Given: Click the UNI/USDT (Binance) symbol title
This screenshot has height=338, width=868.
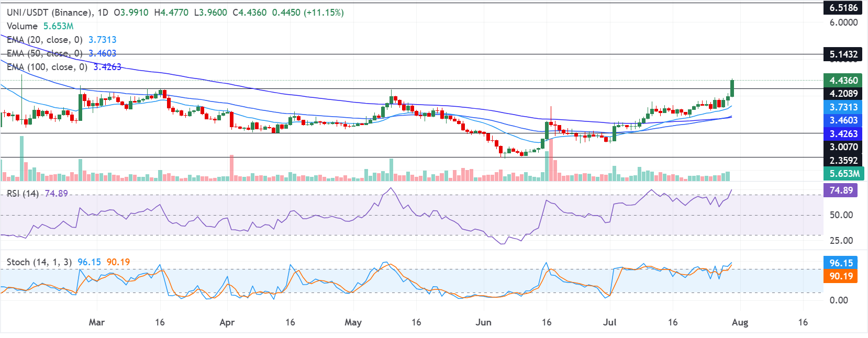Looking at the screenshot, I should click(x=50, y=12).
